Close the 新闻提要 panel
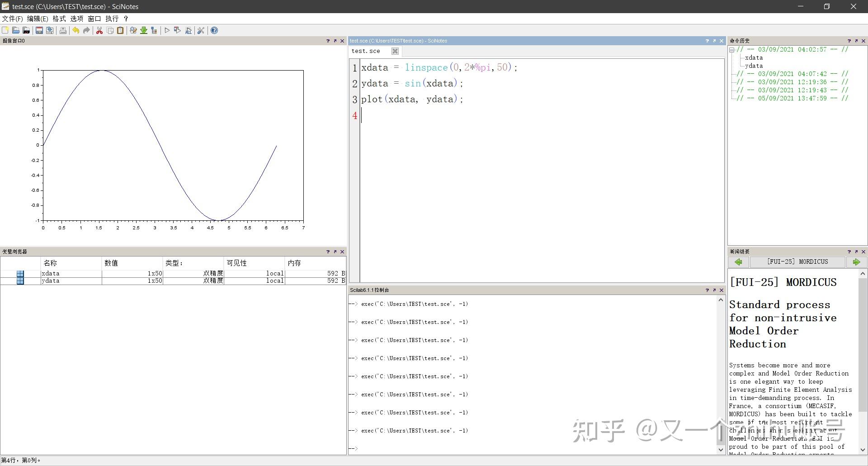868x466 pixels. point(863,252)
